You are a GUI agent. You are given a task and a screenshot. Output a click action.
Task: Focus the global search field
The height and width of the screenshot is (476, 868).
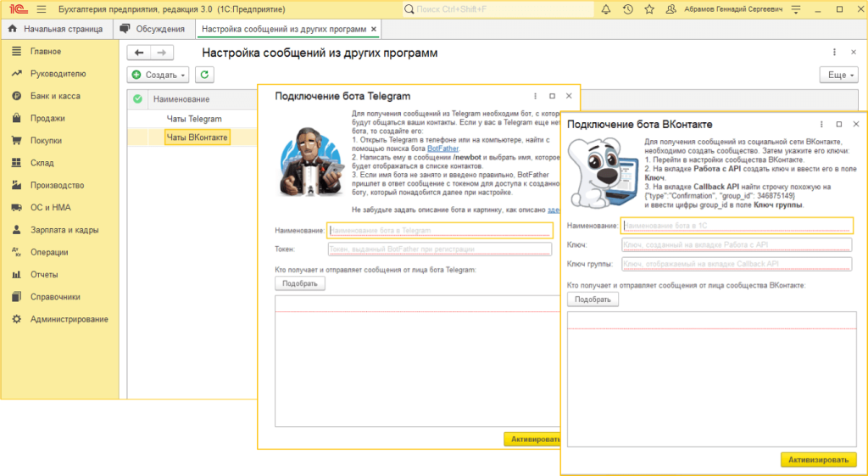pyautogui.click(x=498, y=9)
